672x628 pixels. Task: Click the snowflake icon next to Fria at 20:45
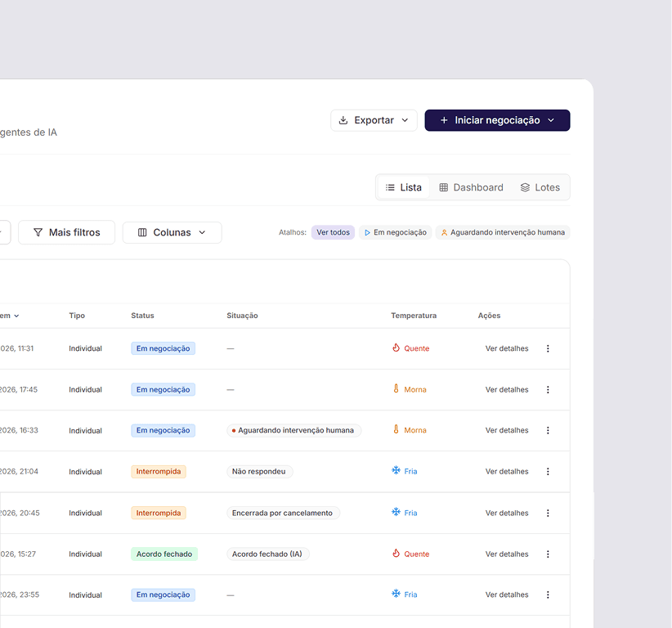pos(396,512)
